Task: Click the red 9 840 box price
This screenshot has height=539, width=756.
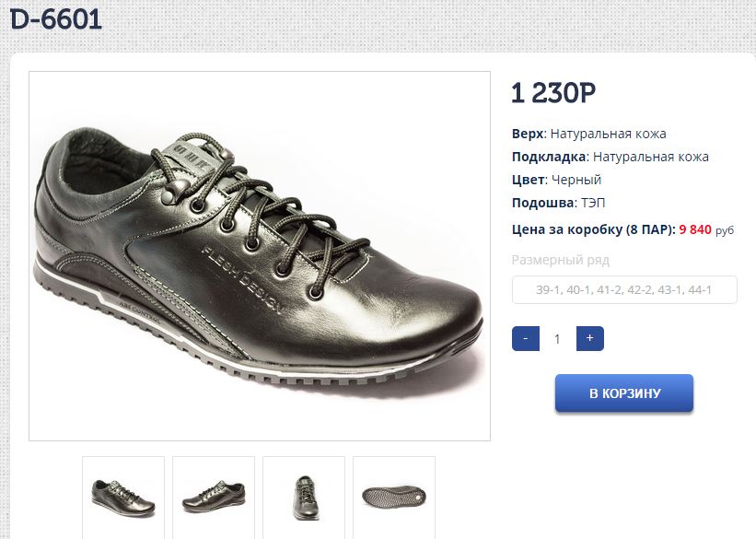Action: coord(695,229)
